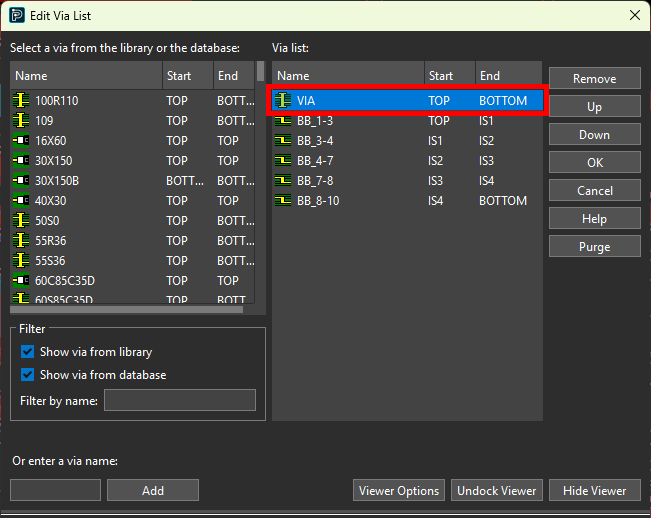Viewport: 651px width, 518px height.
Task: Click the 55R36 via icon
Action: point(22,241)
